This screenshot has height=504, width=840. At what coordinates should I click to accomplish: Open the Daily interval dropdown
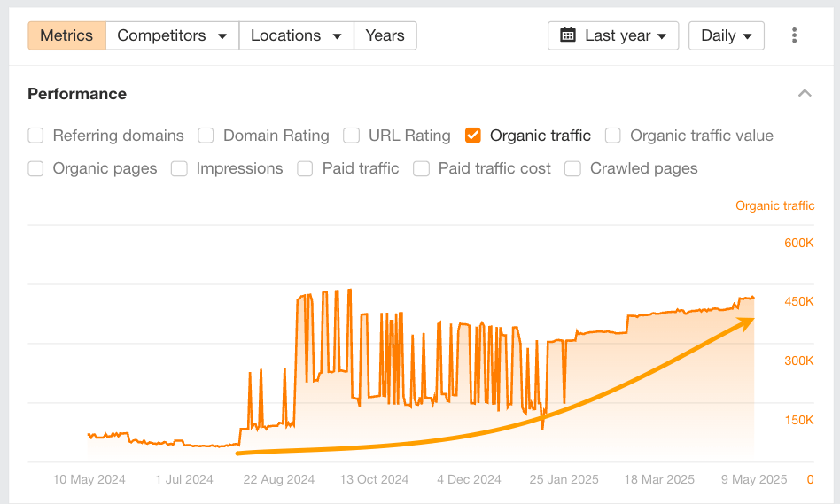pyautogui.click(x=726, y=35)
